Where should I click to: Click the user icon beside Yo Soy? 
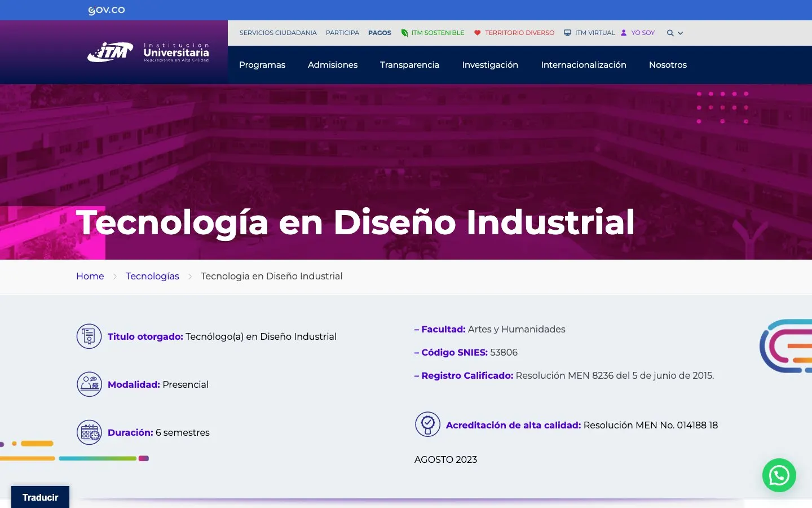[624, 33]
